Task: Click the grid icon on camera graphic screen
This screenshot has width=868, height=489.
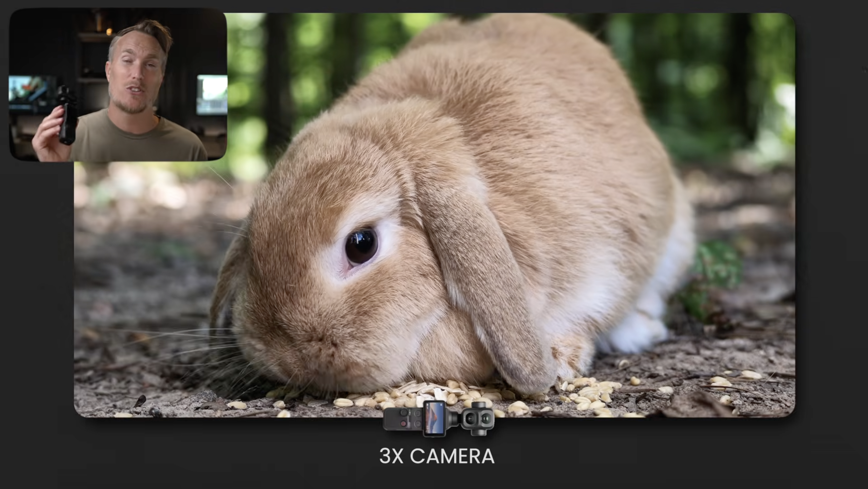Action: click(441, 405)
